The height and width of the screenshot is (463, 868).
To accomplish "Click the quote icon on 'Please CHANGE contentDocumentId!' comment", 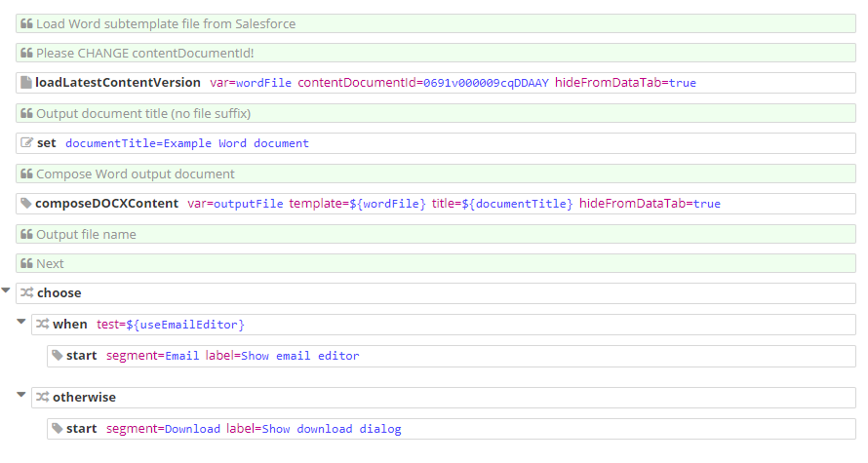I will click(26, 53).
